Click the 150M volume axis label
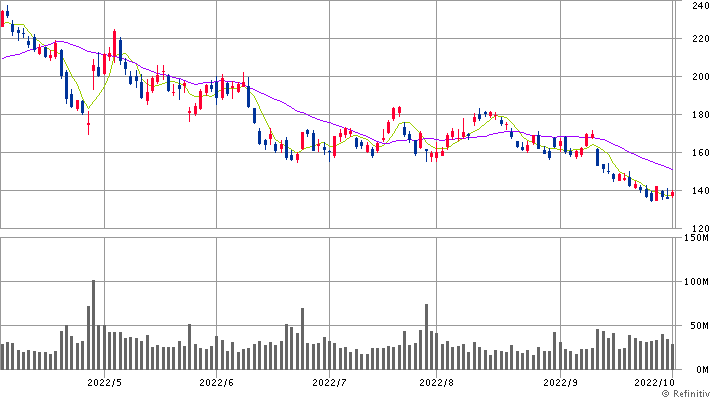710x400 pixels. pos(692,238)
